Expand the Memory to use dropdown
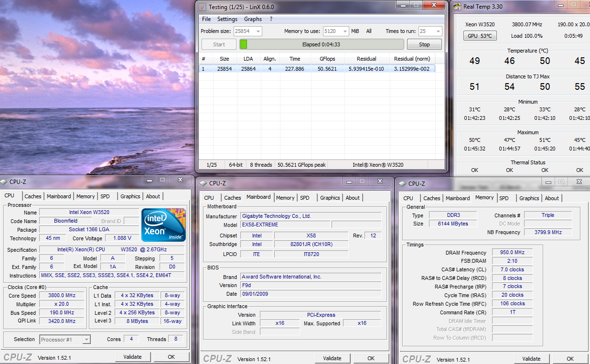Screen dimensions: 590x364 click(344, 32)
